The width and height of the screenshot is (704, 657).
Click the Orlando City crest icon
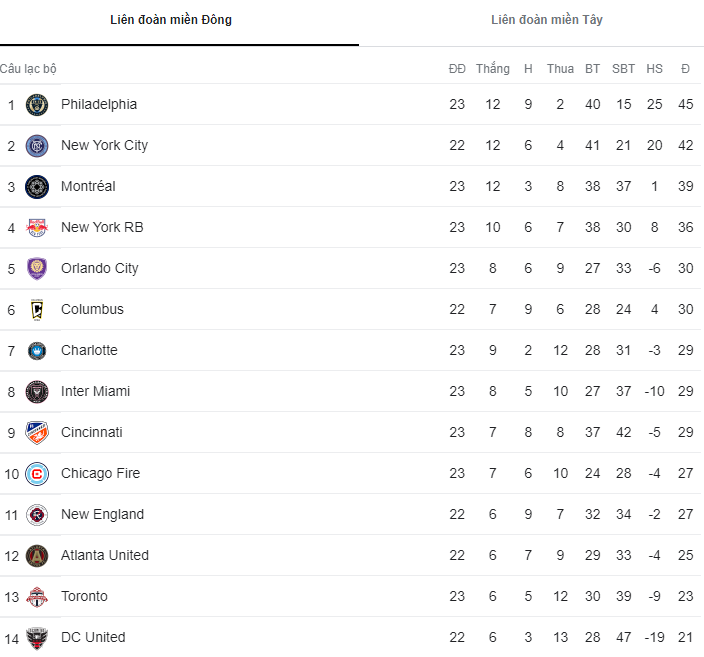(37, 269)
